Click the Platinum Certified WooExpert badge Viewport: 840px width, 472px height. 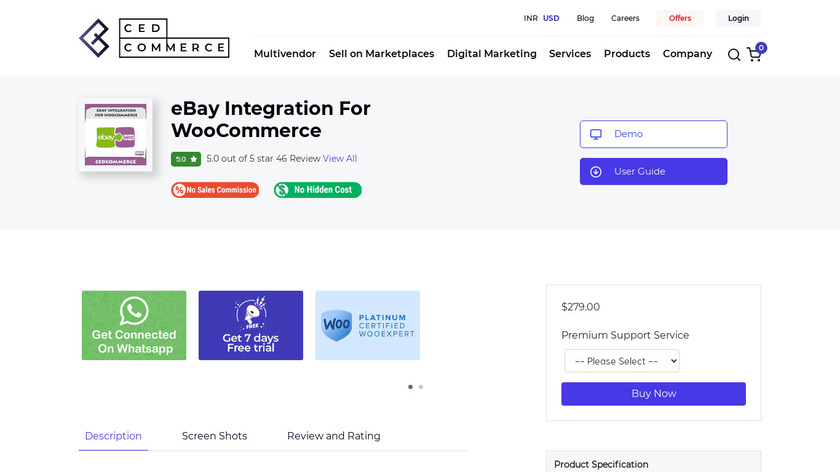point(367,325)
